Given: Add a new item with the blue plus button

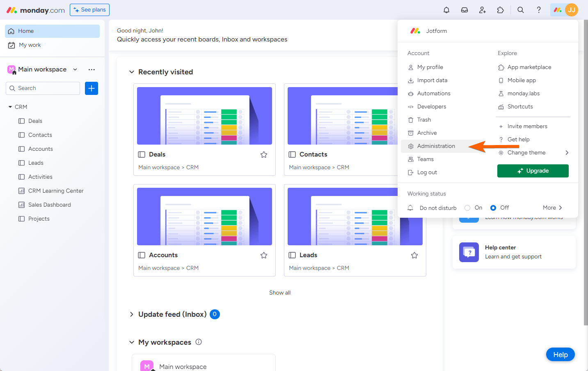Looking at the screenshot, I should tap(92, 88).
